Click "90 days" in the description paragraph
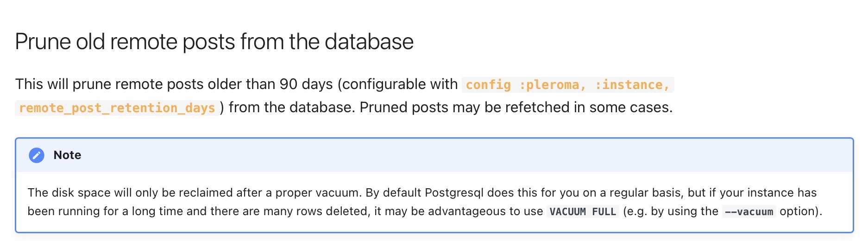Viewport: 868px width, 249px height. pos(306,84)
